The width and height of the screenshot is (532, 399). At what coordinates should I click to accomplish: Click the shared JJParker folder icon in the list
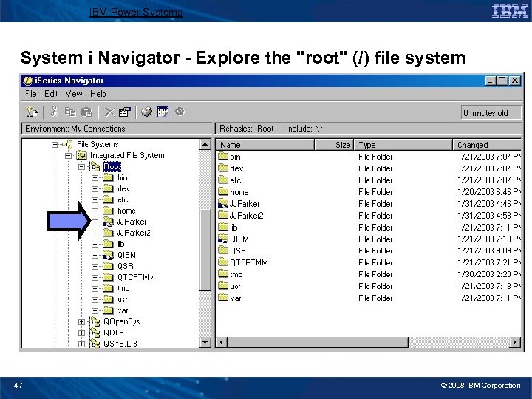click(223, 204)
